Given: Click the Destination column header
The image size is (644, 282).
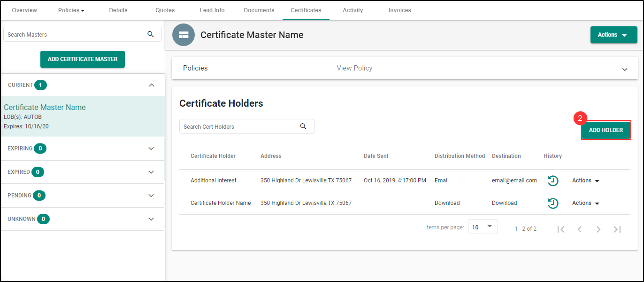Looking at the screenshot, I should tap(506, 156).
